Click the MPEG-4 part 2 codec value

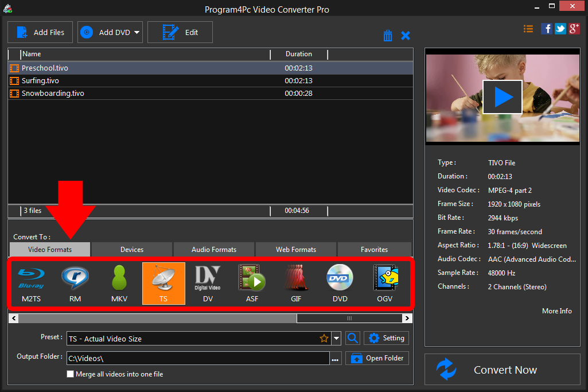[510, 191]
